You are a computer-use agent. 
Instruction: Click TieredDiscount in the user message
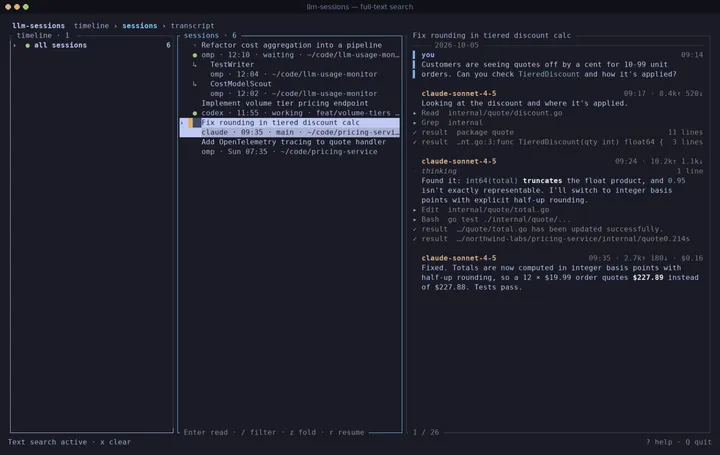point(549,74)
